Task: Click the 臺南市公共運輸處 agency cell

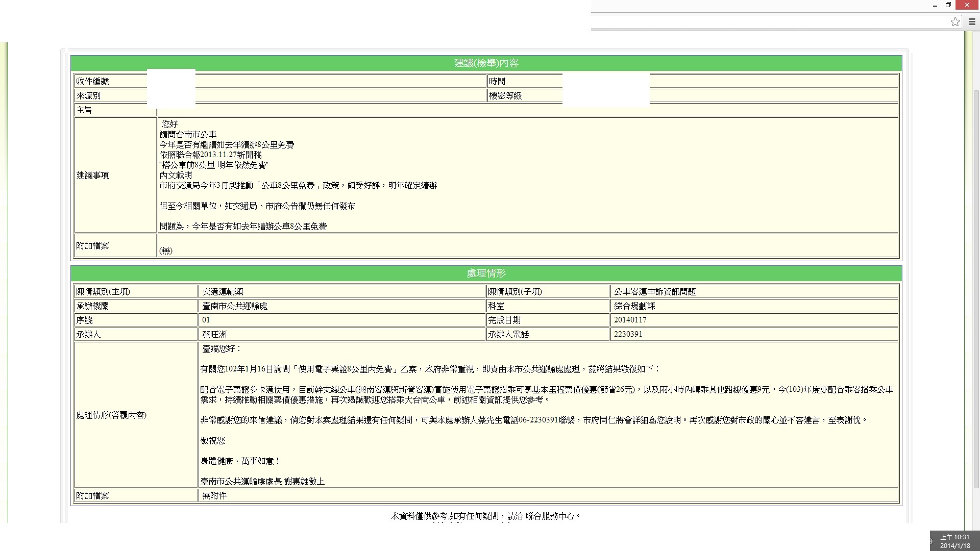Action: (235, 306)
